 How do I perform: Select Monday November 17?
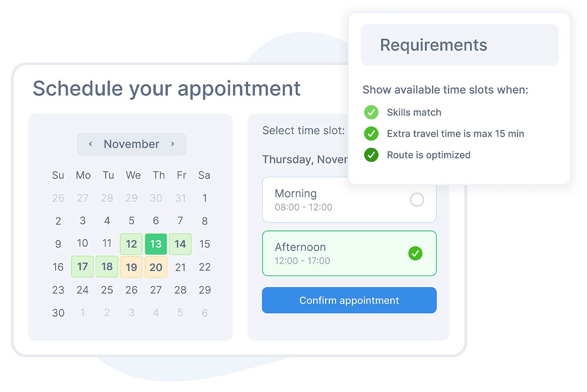(83, 267)
